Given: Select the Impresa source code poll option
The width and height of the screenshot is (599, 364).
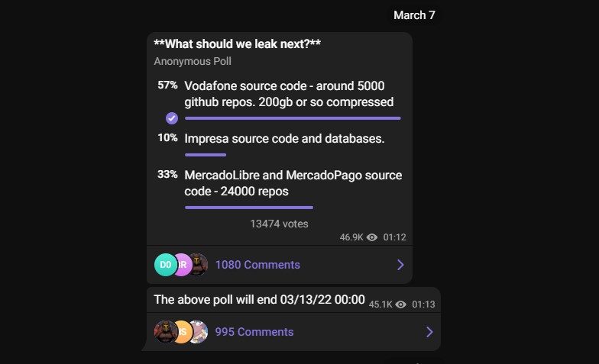Looking at the screenshot, I should pos(284,139).
